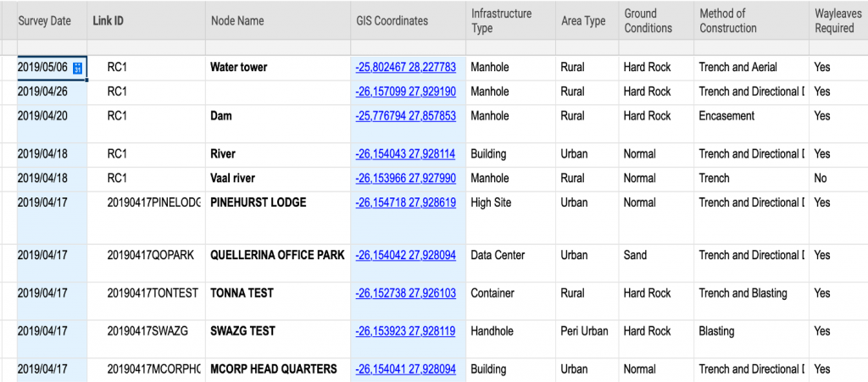Click the Node Name column header
868x382 pixels.
click(236, 20)
